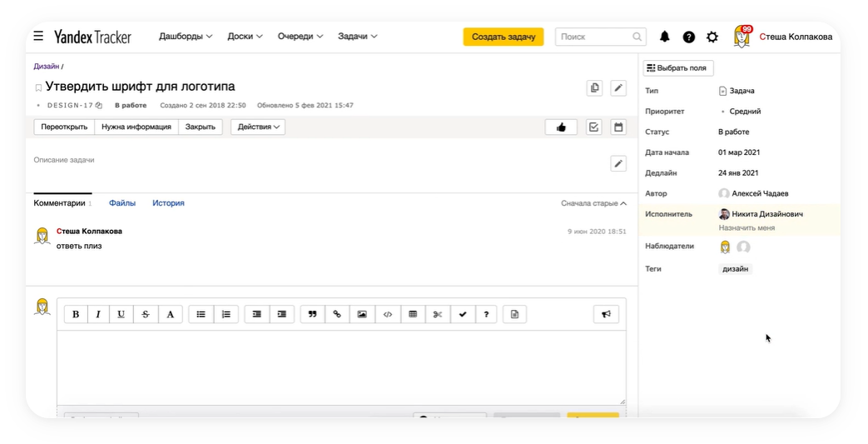868x444 pixels.
Task: Click the Назначить меня link
Action: (746, 227)
